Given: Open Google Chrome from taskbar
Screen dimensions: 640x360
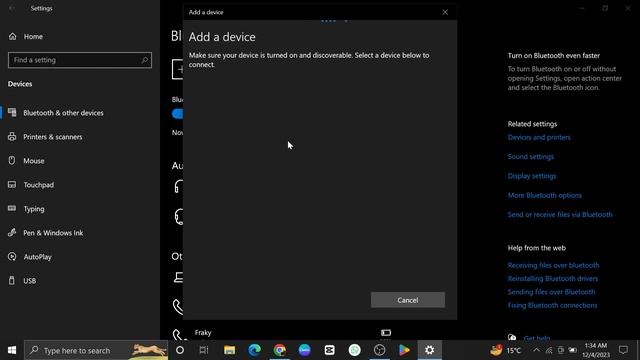Looking at the screenshot, I should (x=280, y=350).
